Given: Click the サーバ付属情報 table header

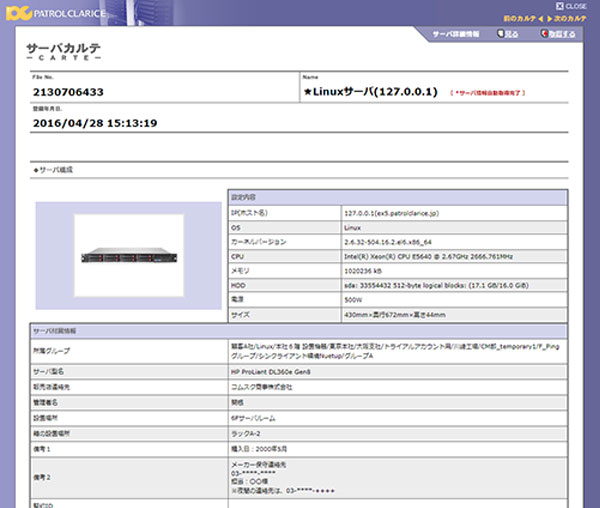Looking at the screenshot, I should click(x=298, y=331).
